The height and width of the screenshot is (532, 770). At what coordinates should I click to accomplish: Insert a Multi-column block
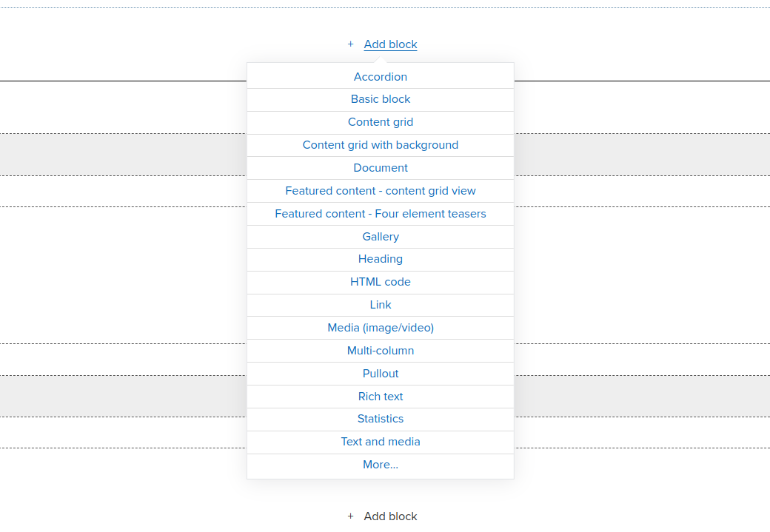[x=381, y=350]
